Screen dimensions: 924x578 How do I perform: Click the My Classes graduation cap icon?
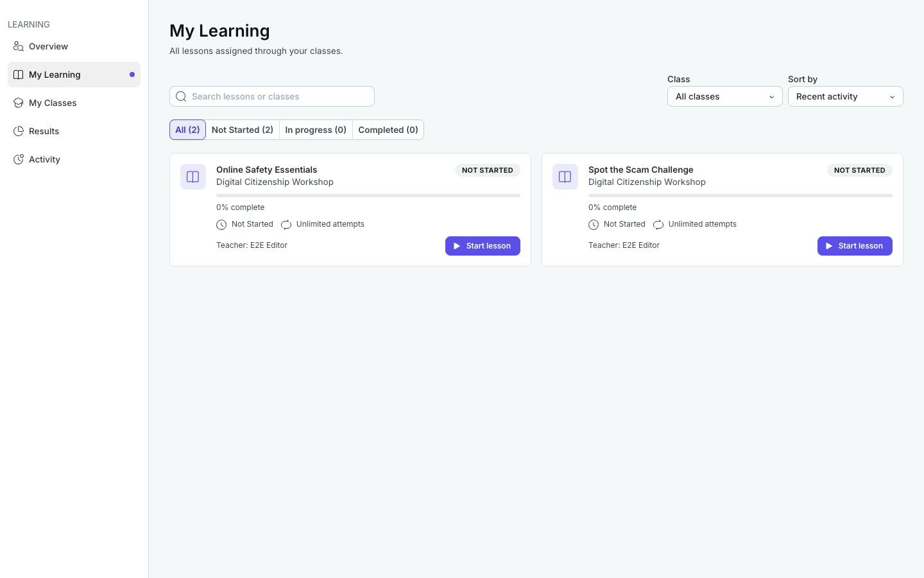coord(19,103)
